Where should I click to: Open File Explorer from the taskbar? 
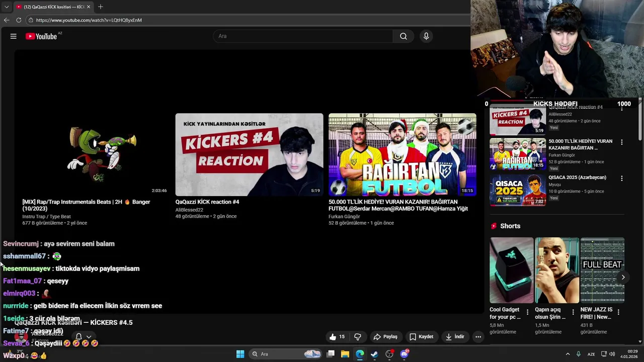[345, 354]
